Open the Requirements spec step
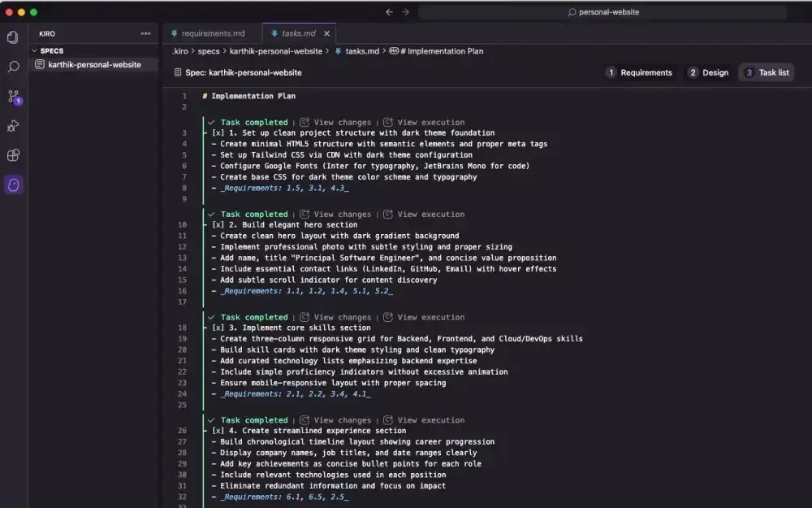 point(640,72)
